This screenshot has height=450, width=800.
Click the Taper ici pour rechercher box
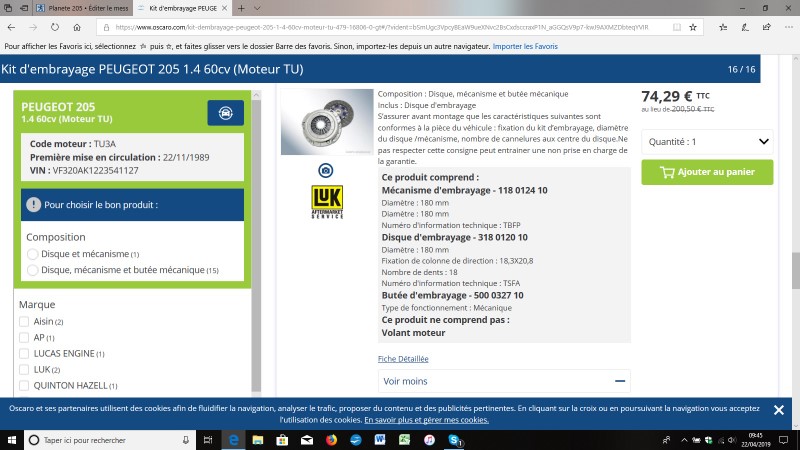(x=110, y=440)
